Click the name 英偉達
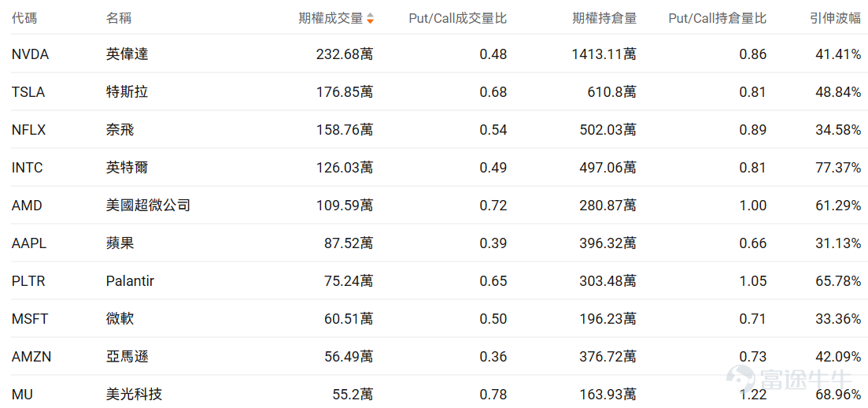This screenshot has width=868, height=408. pos(127,54)
